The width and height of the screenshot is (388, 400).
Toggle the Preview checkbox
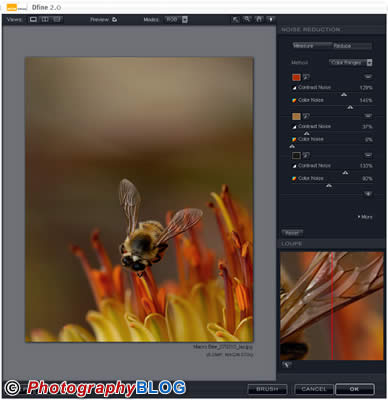[115, 20]
